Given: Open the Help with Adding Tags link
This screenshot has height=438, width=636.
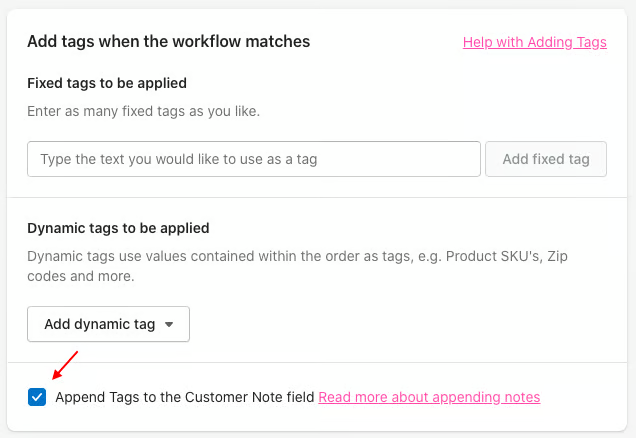Looking at the screenshot, I should pyautogui.click(x=535, y=42).
